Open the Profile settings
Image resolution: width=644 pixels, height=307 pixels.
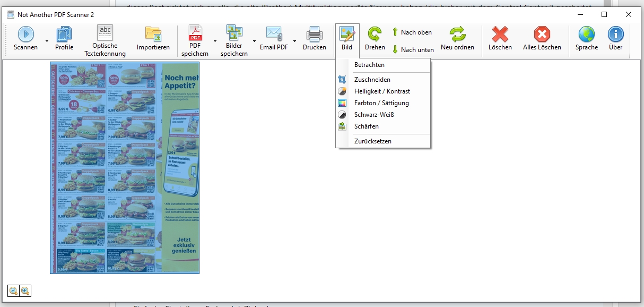tap(64, 39)
